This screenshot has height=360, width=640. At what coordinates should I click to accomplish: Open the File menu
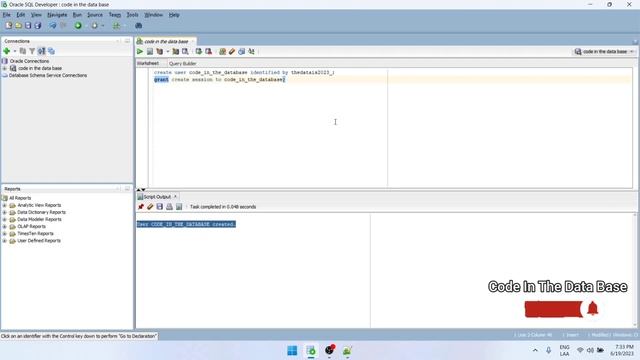click(x=7, y=15)
